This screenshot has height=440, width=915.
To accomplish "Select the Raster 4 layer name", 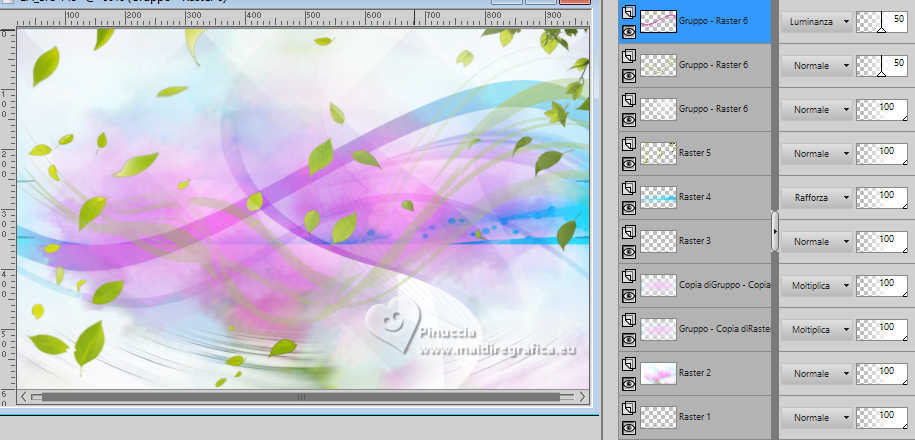I will (x=694, y=197).
